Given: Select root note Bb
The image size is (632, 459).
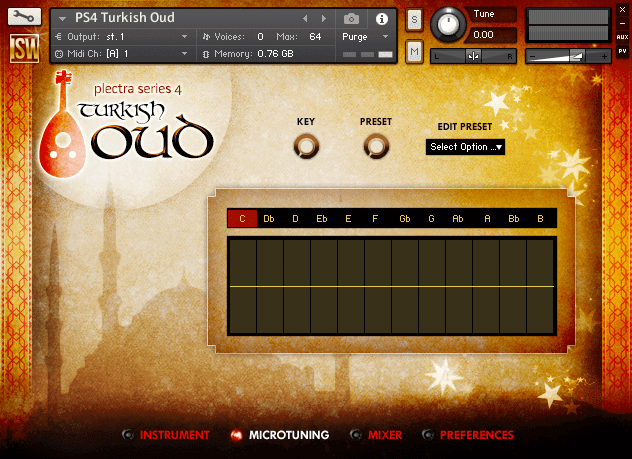Looking at the screenshot, I should click(x=514, y=219).
